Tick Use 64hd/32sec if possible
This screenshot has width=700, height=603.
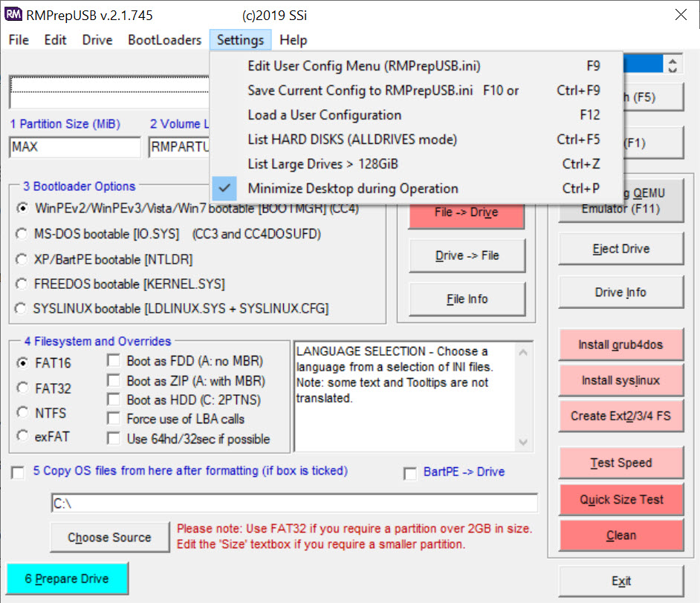(114, 439)
